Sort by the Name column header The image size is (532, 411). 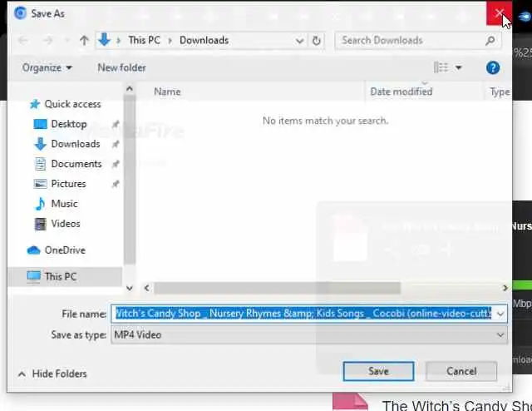pos(167,92)
